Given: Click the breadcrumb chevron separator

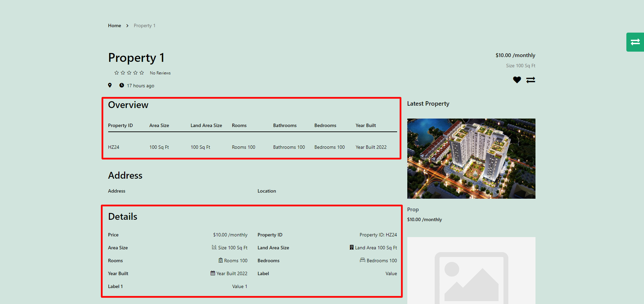Looking at the screenshot, I should [127, 25].
